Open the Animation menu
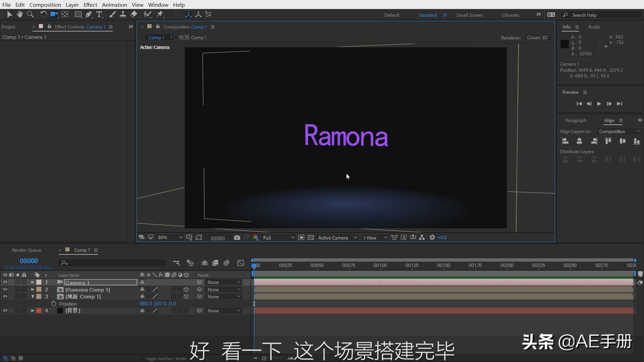Viewport: 644px width, 362px height. [114, 5]
